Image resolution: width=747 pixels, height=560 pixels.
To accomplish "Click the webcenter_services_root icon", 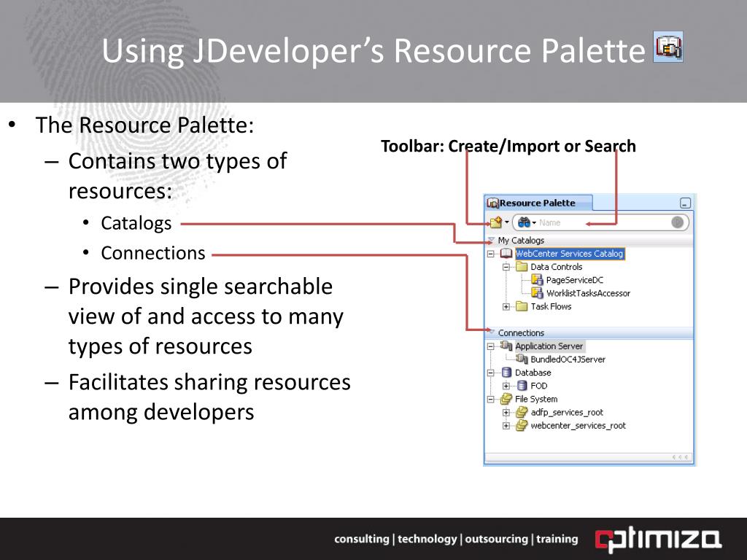I will point(522,425).
